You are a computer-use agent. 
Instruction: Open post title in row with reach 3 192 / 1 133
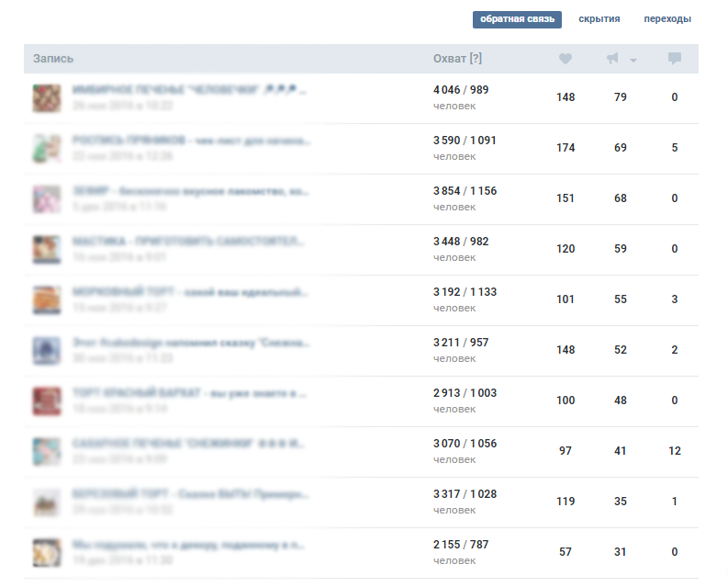190,292
